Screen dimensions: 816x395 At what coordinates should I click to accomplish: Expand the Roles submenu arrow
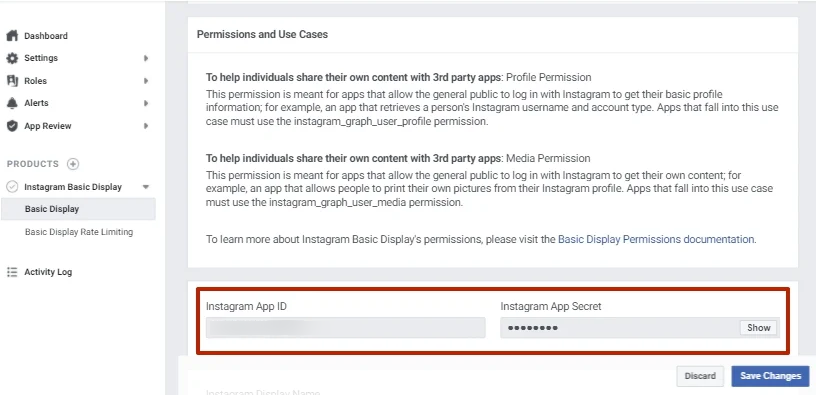tap(146, 81)
